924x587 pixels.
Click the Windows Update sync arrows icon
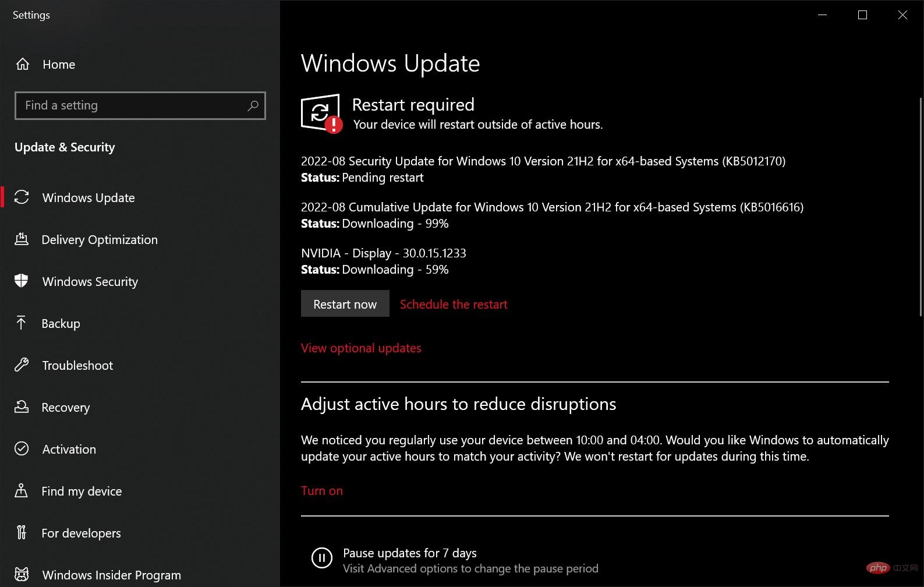(x=22, y=197)
